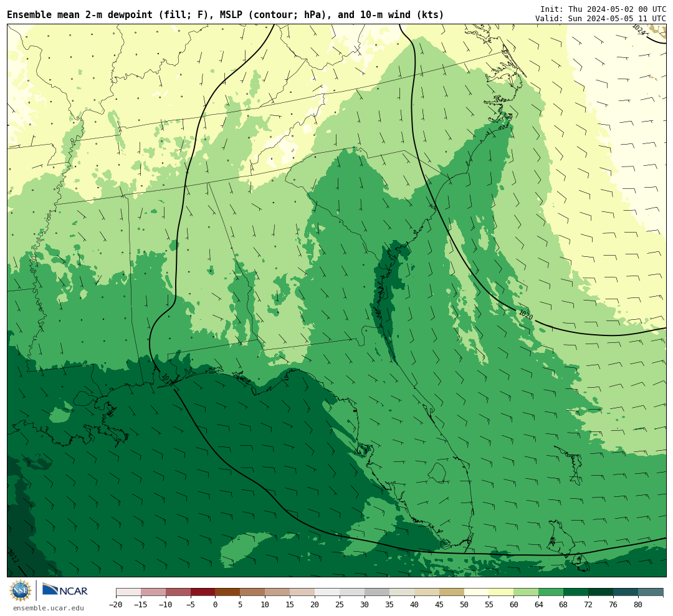Pick the colorbar swatch between 20 and 25

coord(328,592)
